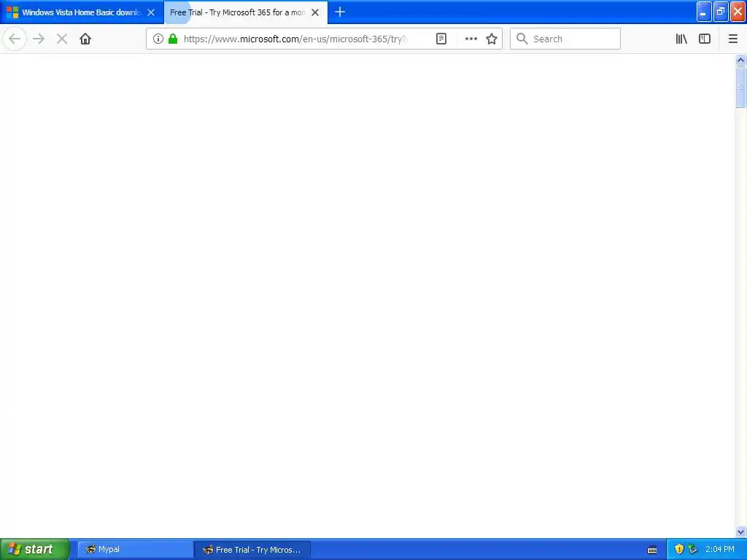This screenshot has width=747, height=560.
Task: Click the Microsoft logo favicon on first tab
Action: 12,12
